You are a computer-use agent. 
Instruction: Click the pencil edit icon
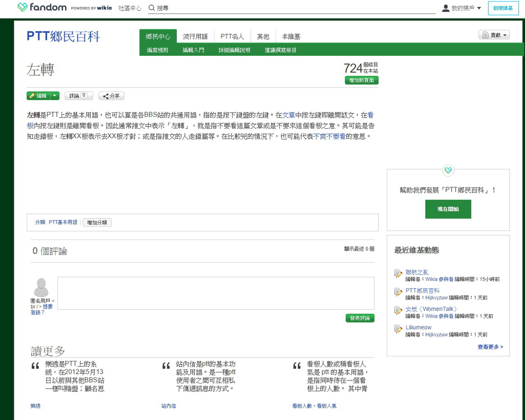32,96
